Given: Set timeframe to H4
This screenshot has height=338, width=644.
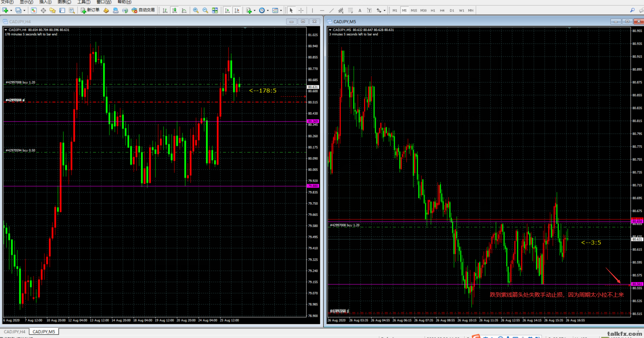Looking at the screenshot, I should click(x=442, y=10).
